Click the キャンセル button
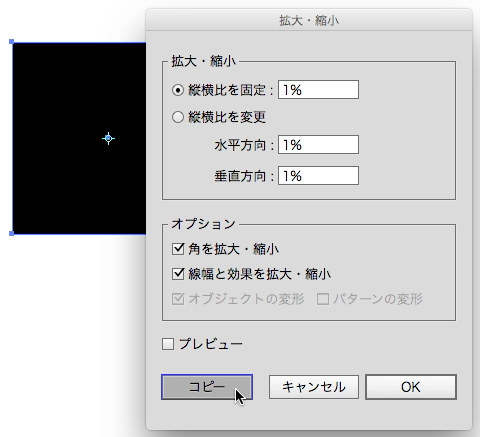The image size is (480, 437). (x=314, y=387)
